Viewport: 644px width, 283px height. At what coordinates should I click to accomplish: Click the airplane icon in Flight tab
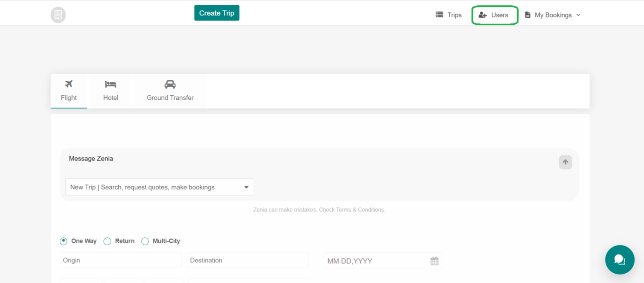tap(69, 84)
